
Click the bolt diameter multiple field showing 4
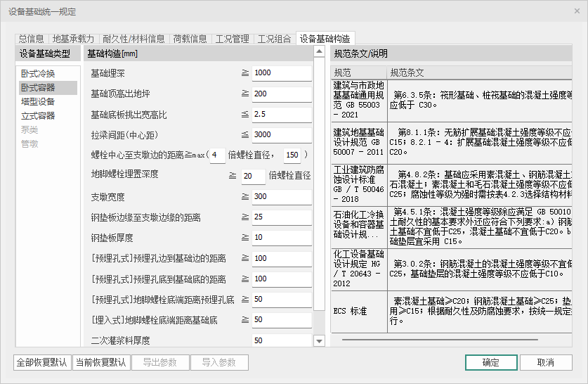218,155
